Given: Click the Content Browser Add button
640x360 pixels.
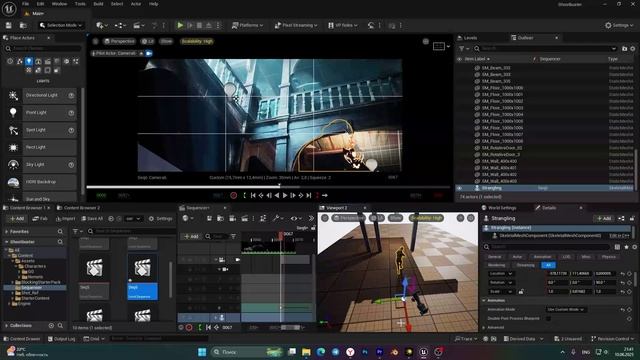Looking at the screenshot, I should 17,219.
